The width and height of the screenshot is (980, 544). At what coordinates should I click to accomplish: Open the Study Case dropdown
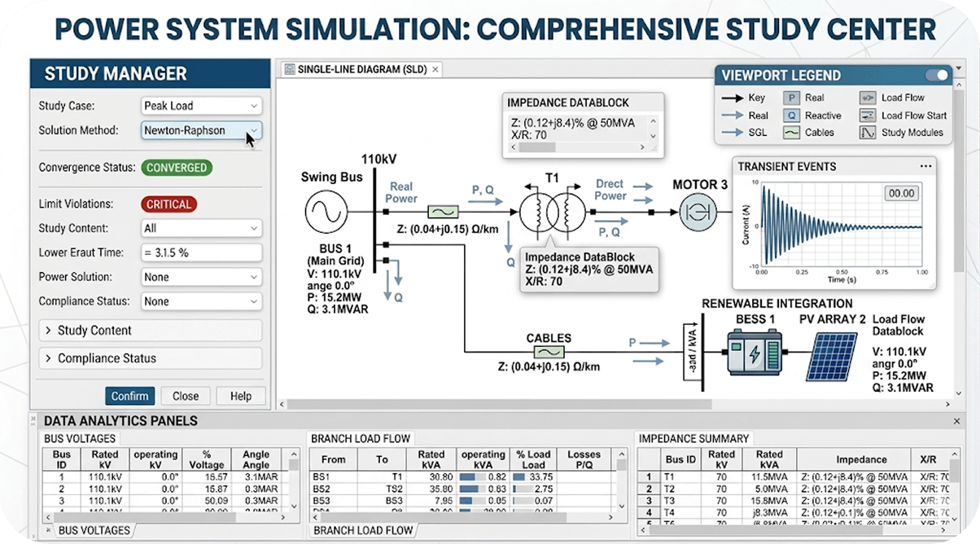coord(201,106)
